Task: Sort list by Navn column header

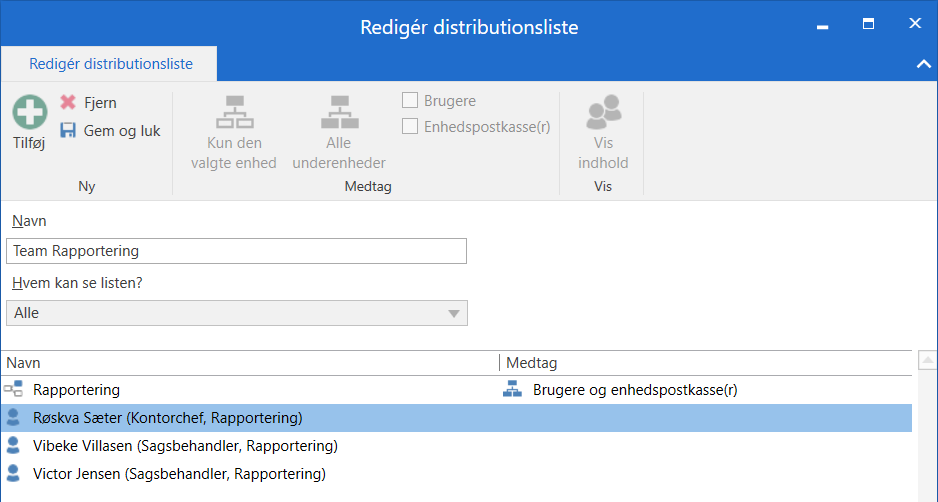Action: 250,363
